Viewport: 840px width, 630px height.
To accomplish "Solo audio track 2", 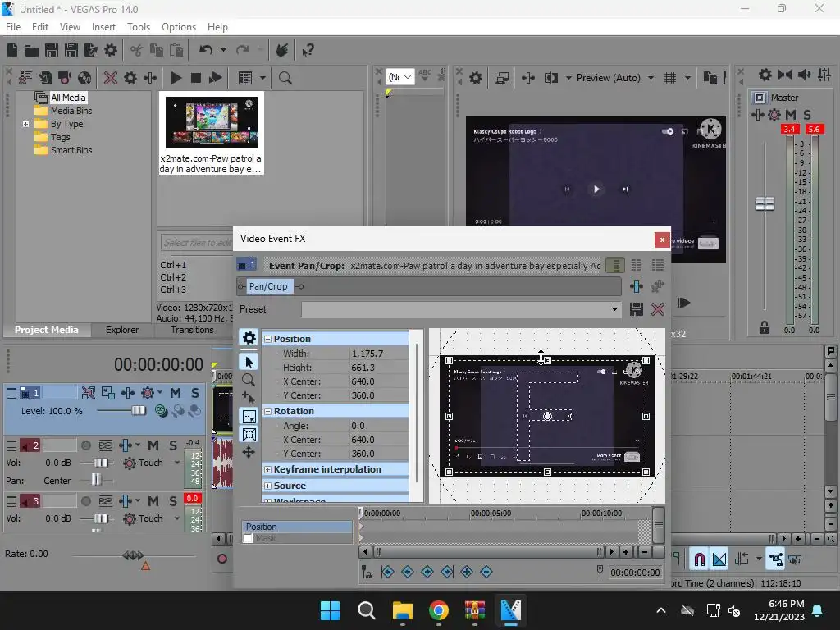I will pyautogui.click(x=172, y=445).
